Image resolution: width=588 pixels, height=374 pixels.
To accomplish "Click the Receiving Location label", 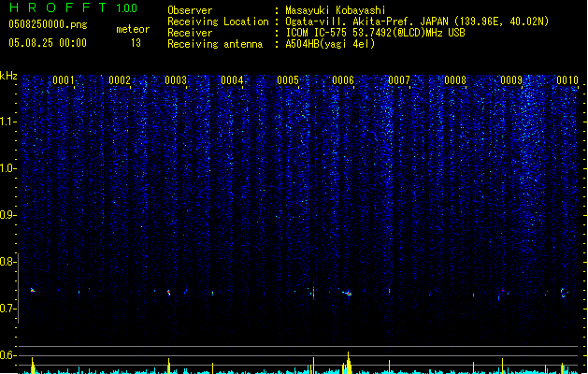I will (218, 22).
